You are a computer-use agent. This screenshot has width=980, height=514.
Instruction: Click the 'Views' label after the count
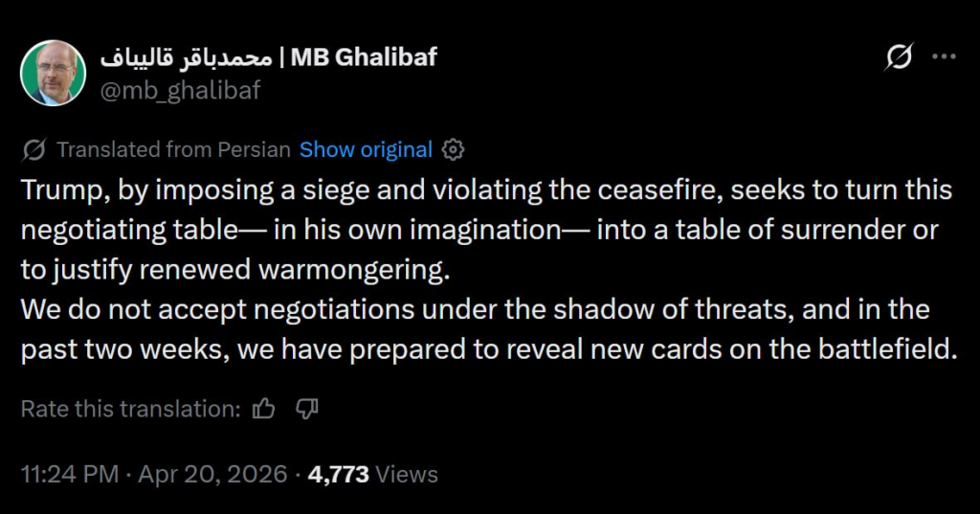pos(407,474)
